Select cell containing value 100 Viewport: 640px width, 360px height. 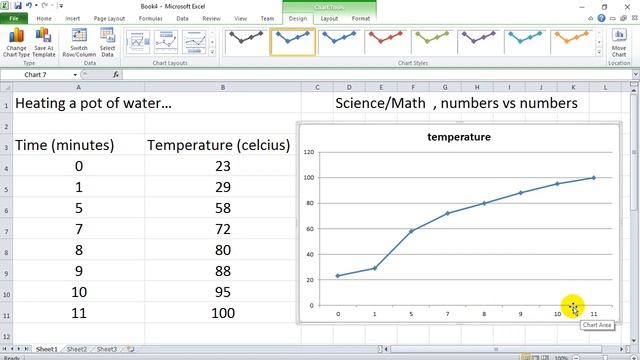[x=223, y=313]
